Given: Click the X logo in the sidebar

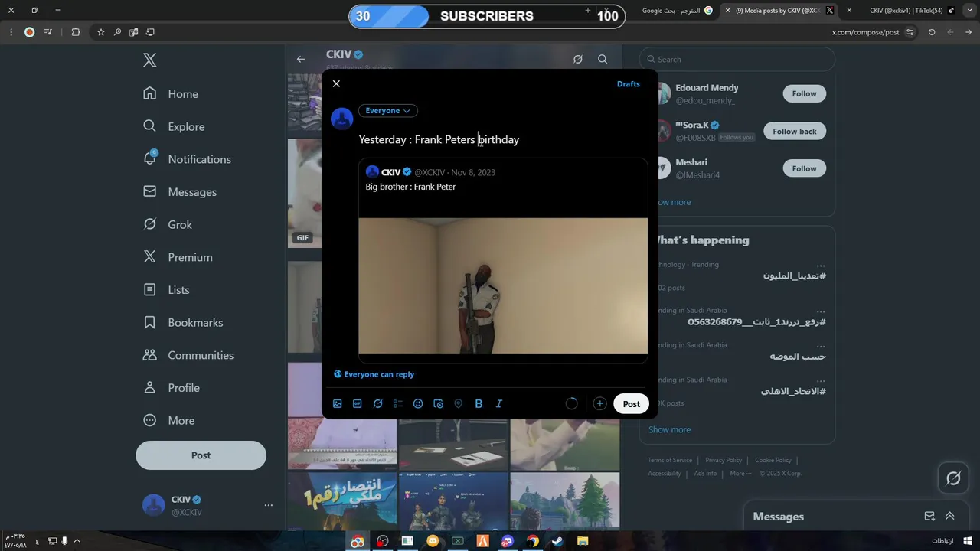Looking at the screenshot, I should point(150,60).
